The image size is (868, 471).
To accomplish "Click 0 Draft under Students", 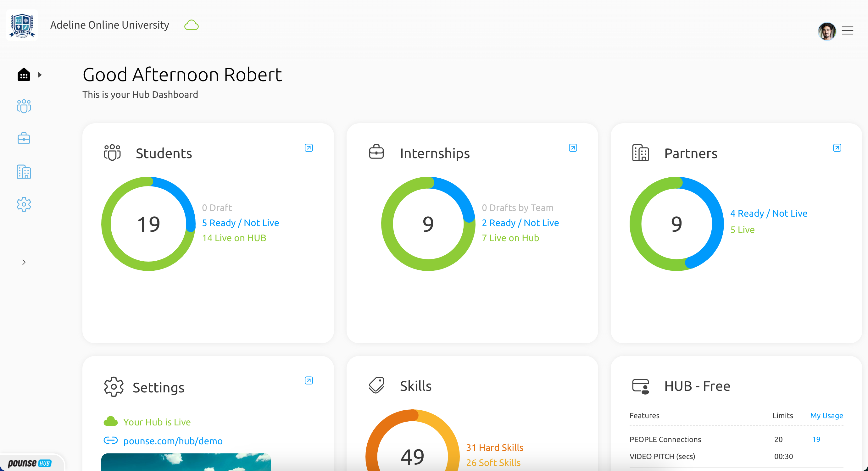I will 217,208.
